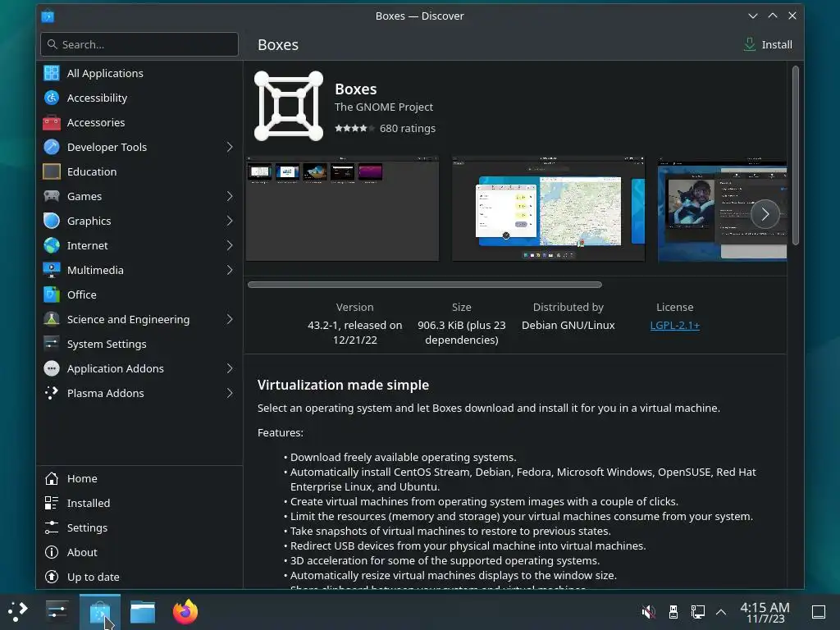
Task: Click the removable device tray icon
Action: tap(673, 611)
